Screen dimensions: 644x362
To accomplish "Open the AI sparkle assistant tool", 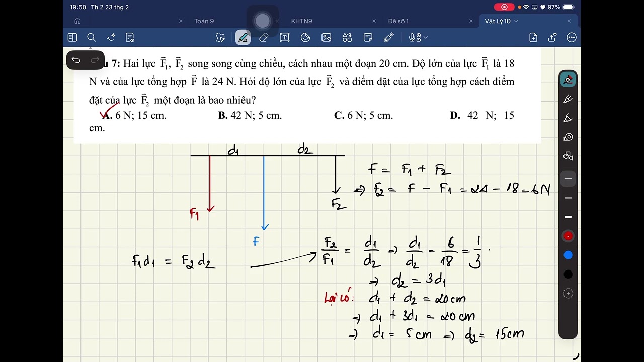I will 111,37.
